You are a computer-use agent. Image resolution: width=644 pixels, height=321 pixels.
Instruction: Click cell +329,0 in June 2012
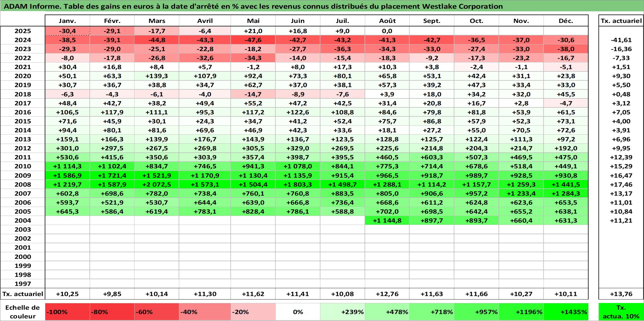(298, 148)
